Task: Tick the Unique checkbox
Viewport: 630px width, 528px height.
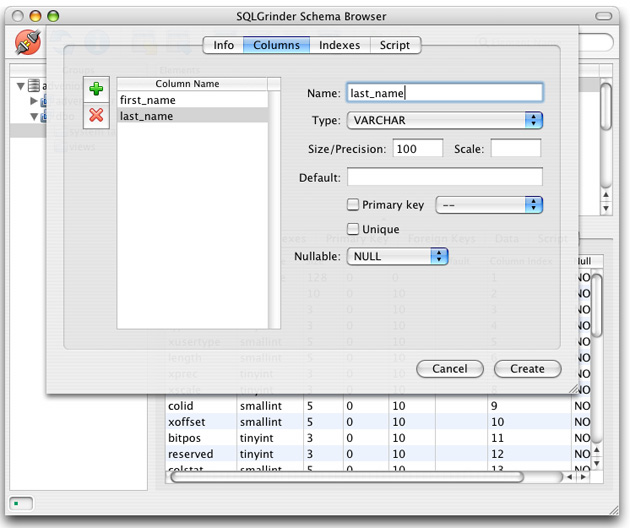Action: pos(353,229)
